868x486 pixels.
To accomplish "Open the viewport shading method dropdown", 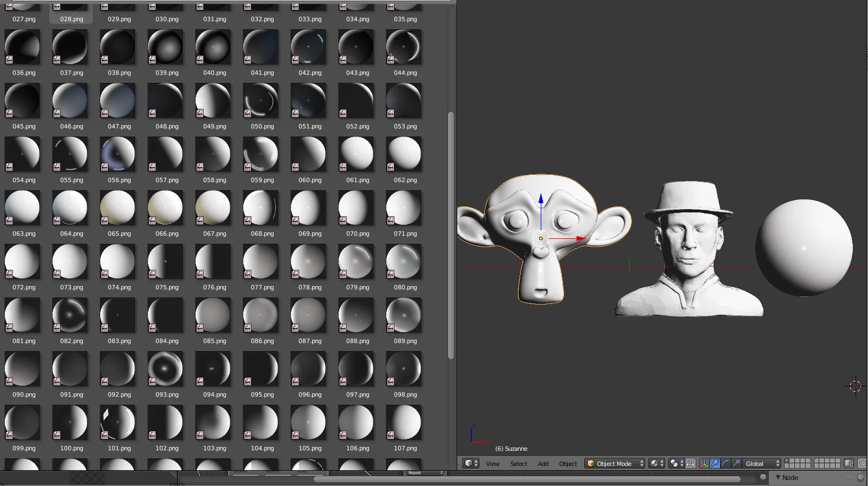I will coord(656,463).
